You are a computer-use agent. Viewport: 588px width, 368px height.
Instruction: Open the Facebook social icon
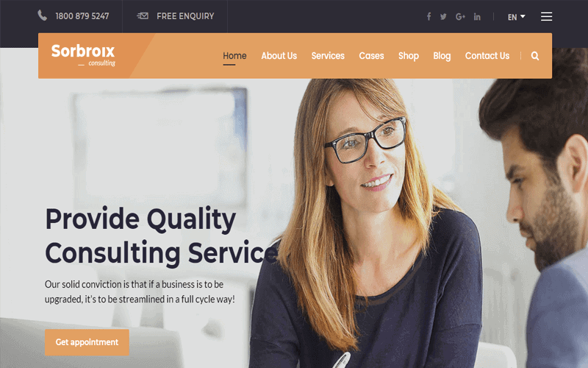(x=429, y=16)
